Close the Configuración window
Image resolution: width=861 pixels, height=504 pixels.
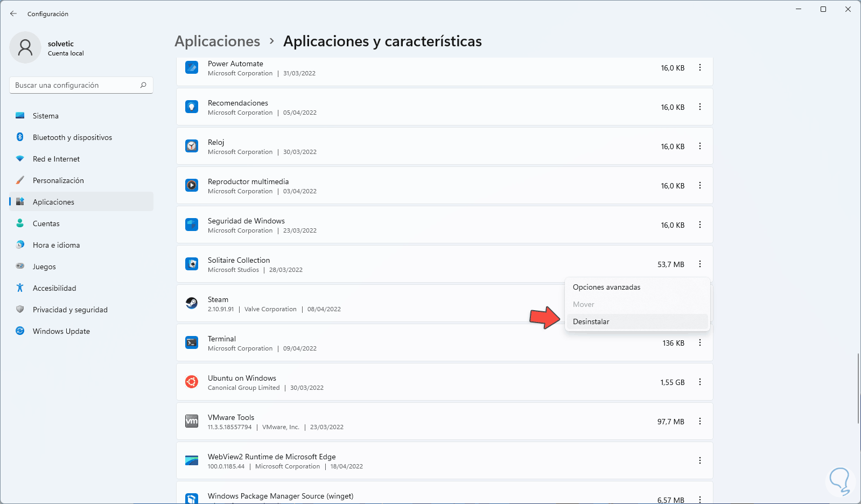[848, 9]
